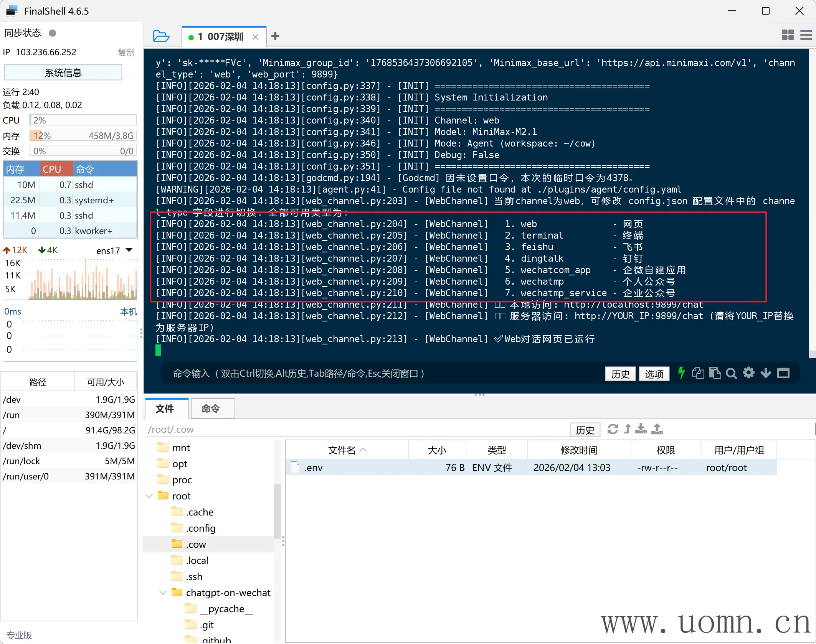Click the upload file icon in file panel
The image size is (816, 644).
point(657,429)
